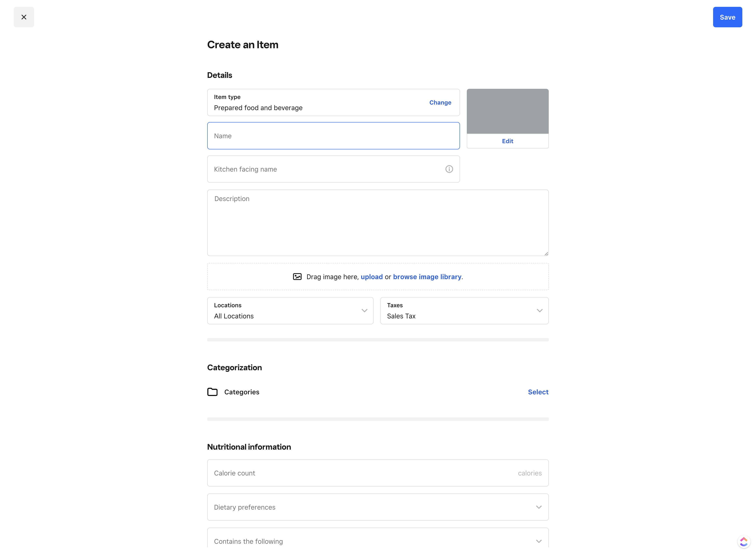This screenshot has width=756, height=554.
Task: Expand the Locations dropdown
Action: 290,311
